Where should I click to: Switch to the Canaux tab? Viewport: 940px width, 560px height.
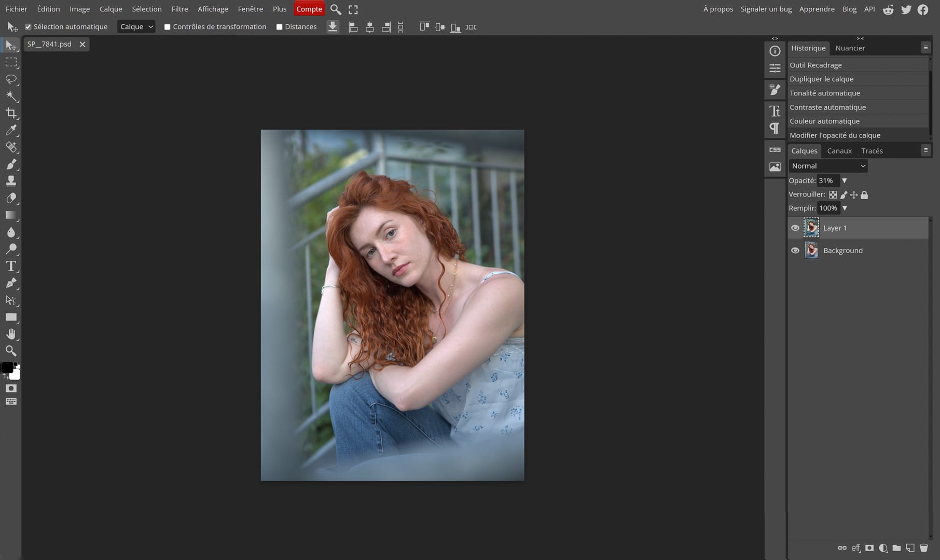(839, 151)
